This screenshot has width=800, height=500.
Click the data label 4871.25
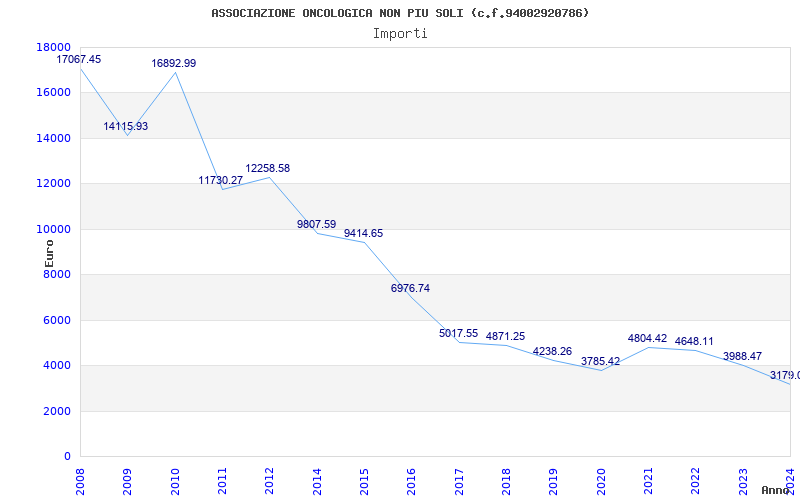(505, 336)
